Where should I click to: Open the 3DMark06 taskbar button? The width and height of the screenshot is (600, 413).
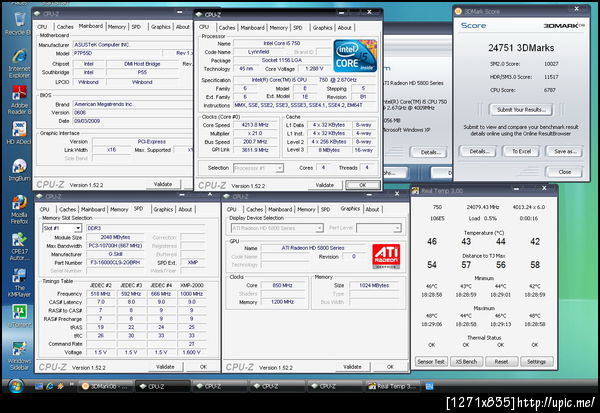[106, 387]
